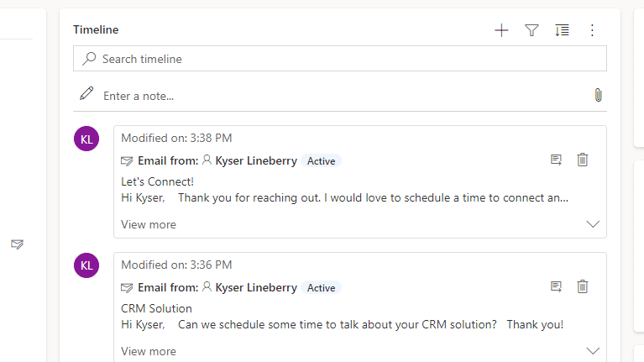Click the Enter a note field
The height and width of the screenshot is (362, 644).
pos(336,96)
